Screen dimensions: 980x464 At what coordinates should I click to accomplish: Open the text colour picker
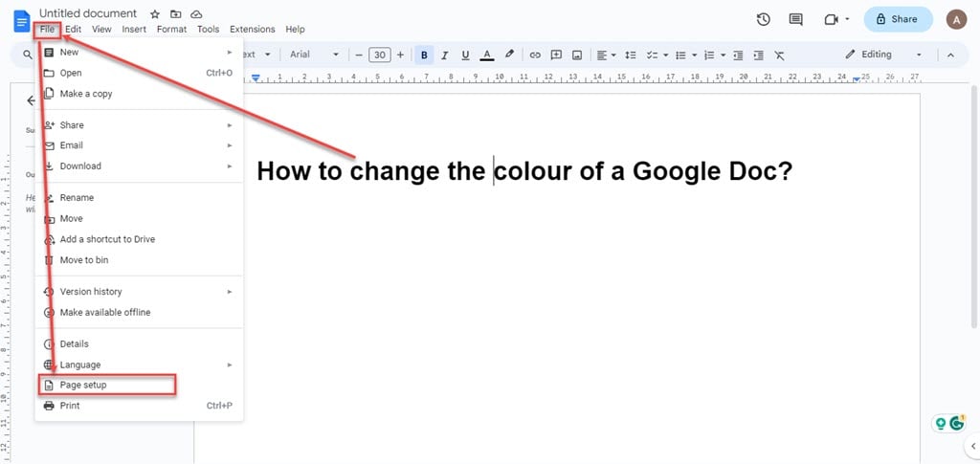(x=487, y=55)
